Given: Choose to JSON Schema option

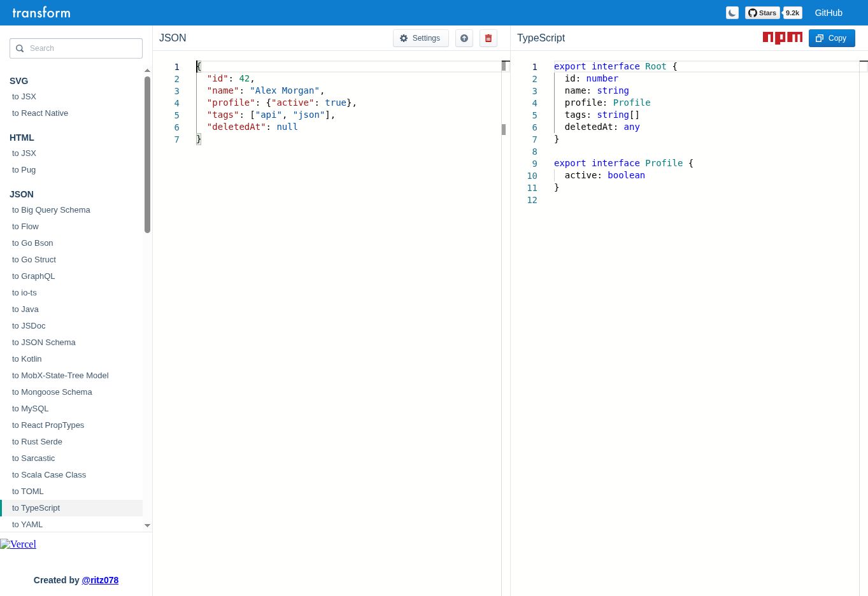Looking at the screenshot, I should 71,343.
